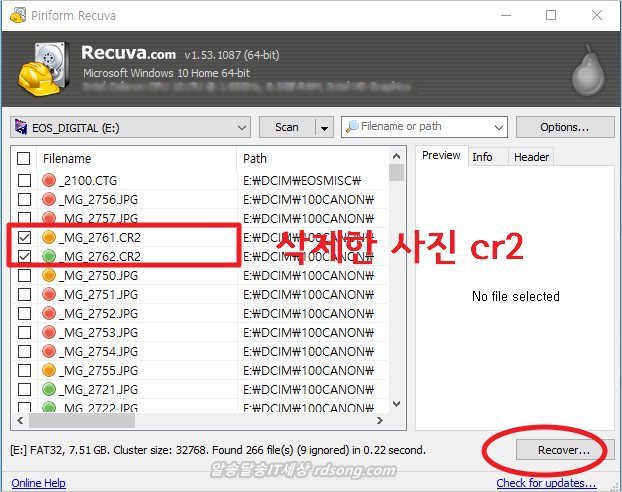Click the Recover... button
Image resolution: width=622 pixels, height=492 pixels.
point(564,450)
